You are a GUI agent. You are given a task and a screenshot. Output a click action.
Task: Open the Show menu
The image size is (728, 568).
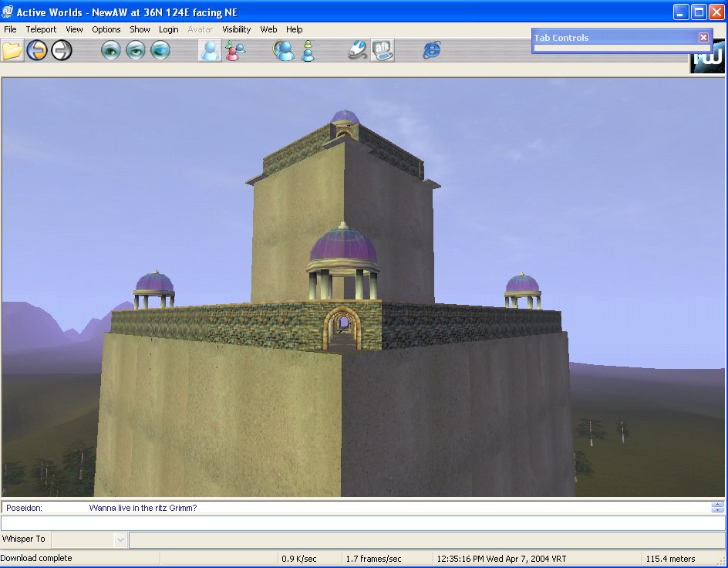pyautogui.click(x=140, y=29)
